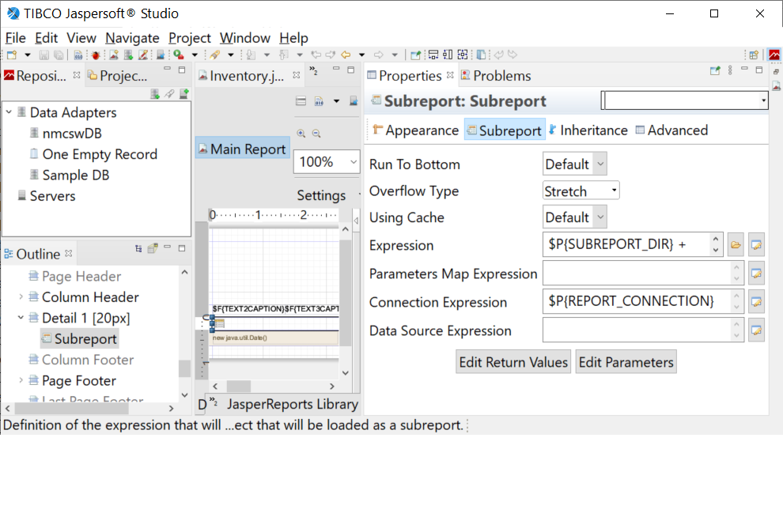783x532 pixels.
Task: Open the 100% zoom level combo box
Action: coord(327,162)
